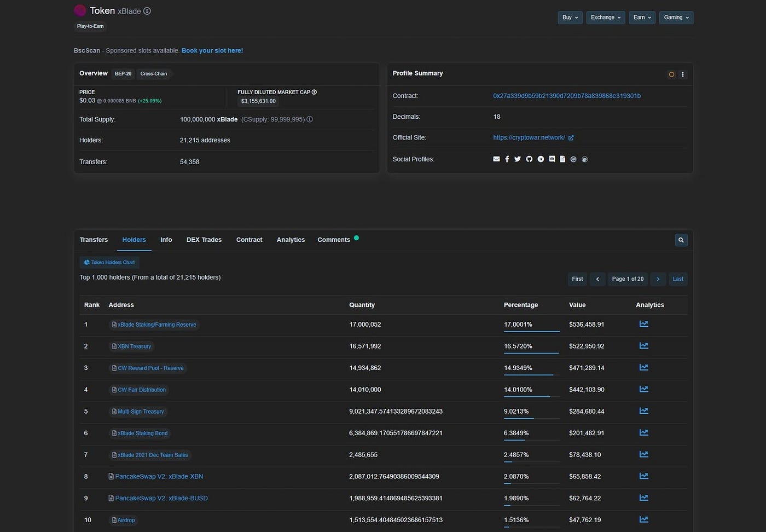Screen dimensions: 766x532
Task: Visit the cryptowar.network official site link
Action: tap(529, 137)
